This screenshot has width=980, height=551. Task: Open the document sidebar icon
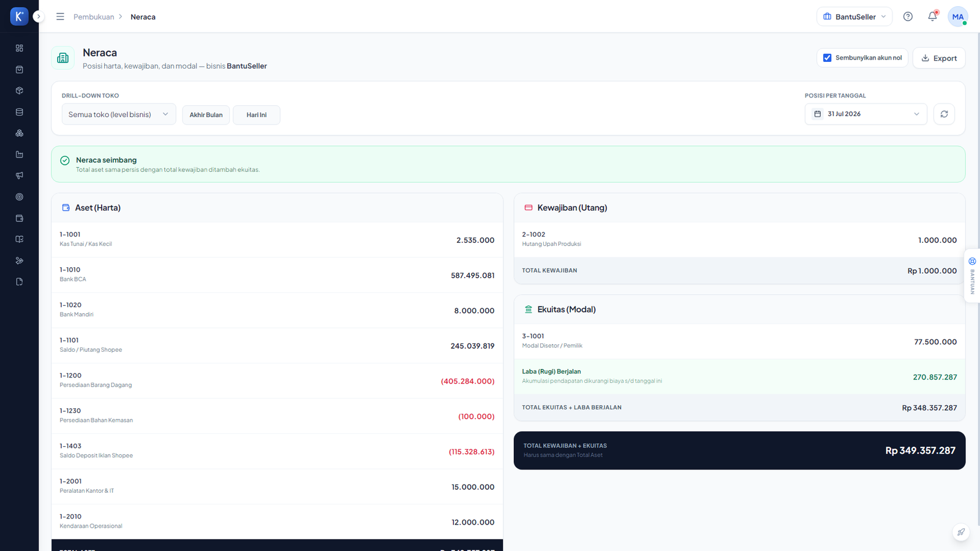click(20, 282)
